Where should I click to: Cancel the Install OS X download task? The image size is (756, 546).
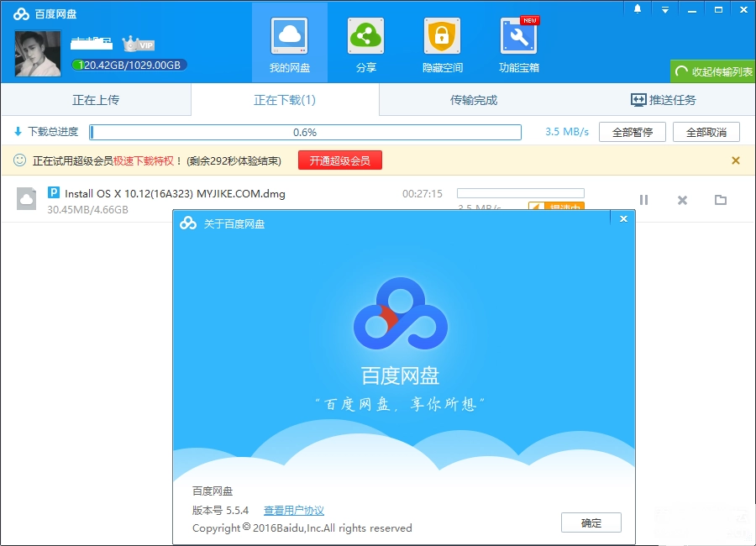click(682, 200)
